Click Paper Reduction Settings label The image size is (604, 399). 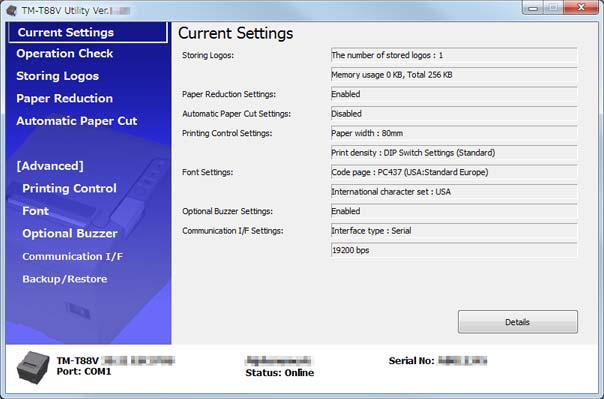229,94
